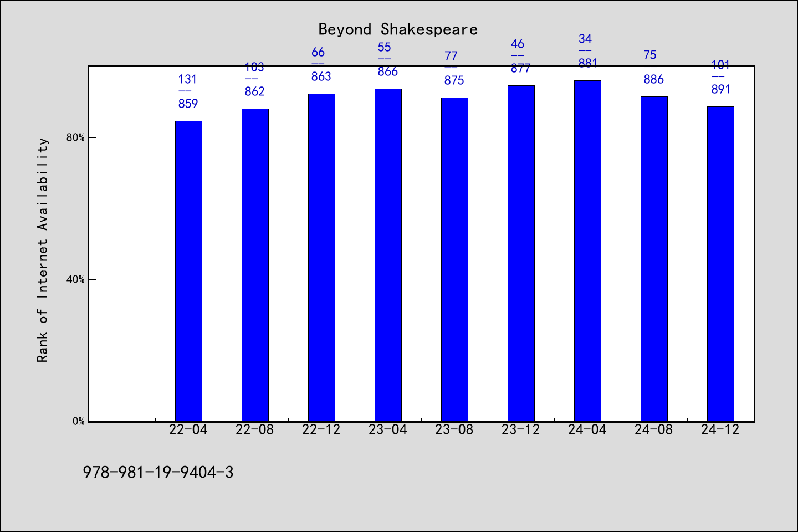Viewport: 798px width, 532px height.
Task: Click the 23-08 axis label
Action: pyautogui.click(x=454, y=430)
